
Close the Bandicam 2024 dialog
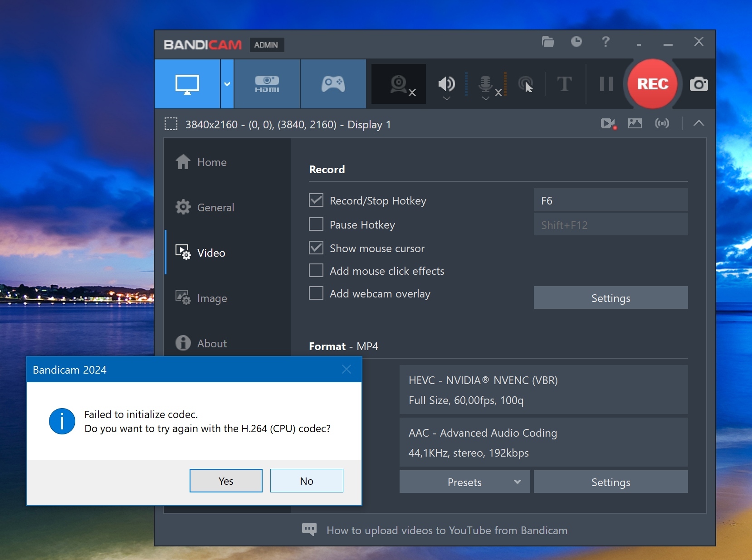click(x=347, y=370)
